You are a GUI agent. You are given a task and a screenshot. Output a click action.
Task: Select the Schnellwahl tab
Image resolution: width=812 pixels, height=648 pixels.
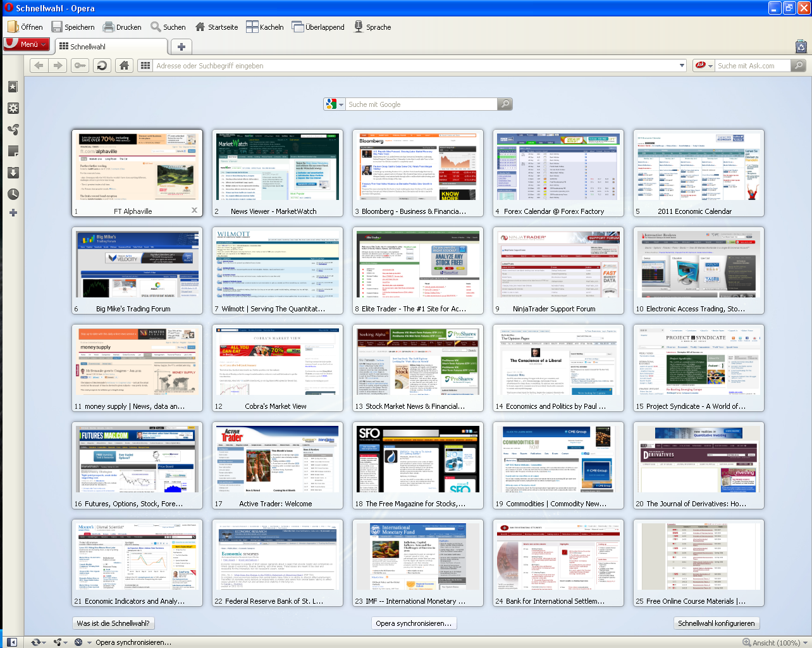tap(112, 46)
